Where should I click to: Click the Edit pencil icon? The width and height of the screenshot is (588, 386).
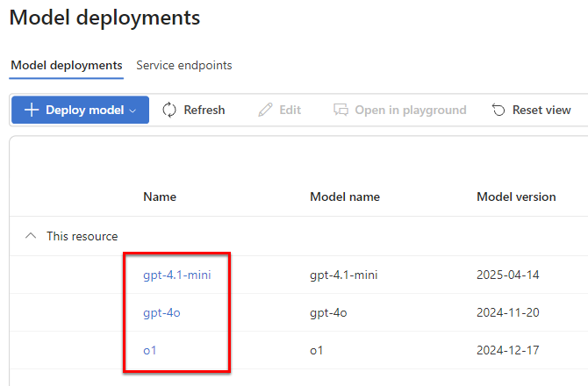coord(265,110)
